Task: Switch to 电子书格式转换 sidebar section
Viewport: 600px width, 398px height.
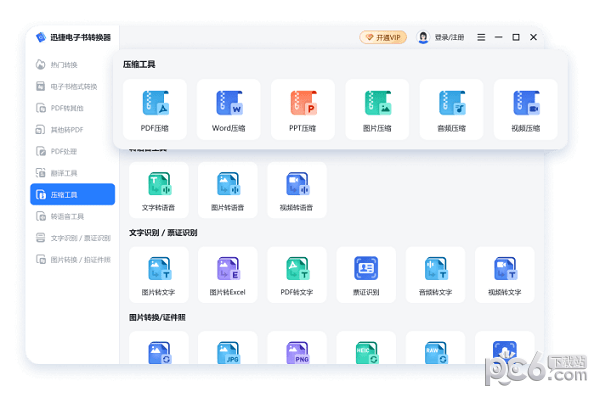Action: click(x=72, y=86)
